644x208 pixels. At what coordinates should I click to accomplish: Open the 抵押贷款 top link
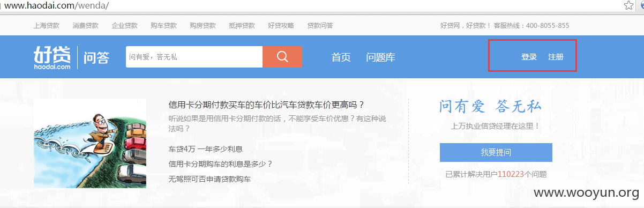(x=242, y=25)
